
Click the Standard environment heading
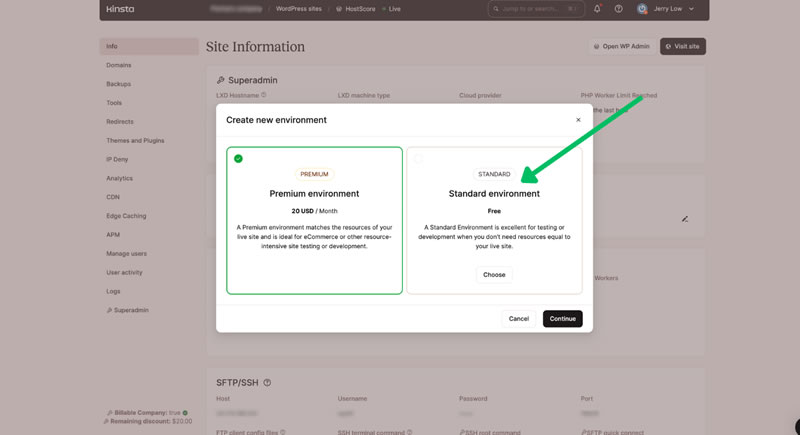494,194
